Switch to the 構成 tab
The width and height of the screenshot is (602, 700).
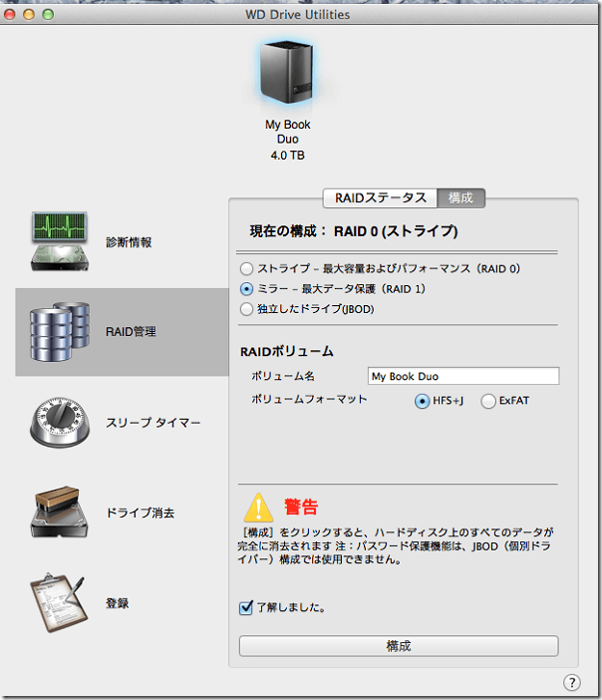460,198
